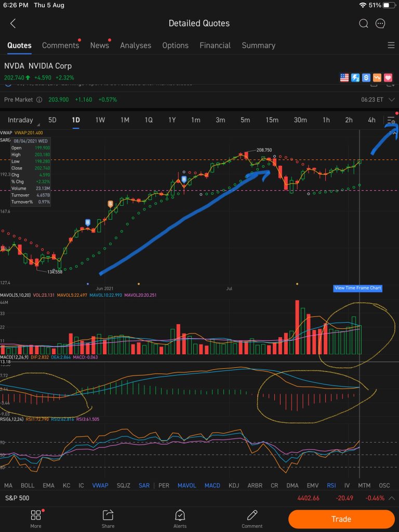This screenshot has height=532, width=399.
Task: Select the 5D timeframe
Action: click(x=52, y=120)
